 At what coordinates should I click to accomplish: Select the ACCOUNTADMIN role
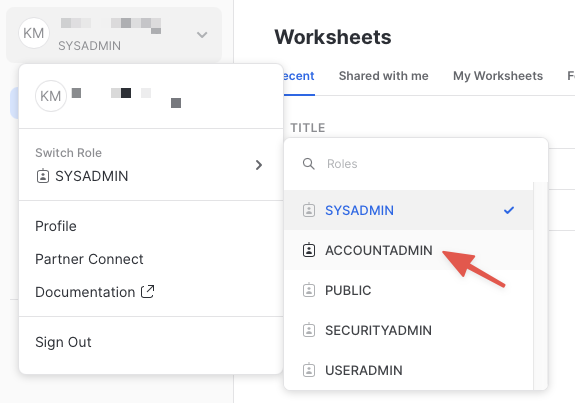click(x=409, y=250)
